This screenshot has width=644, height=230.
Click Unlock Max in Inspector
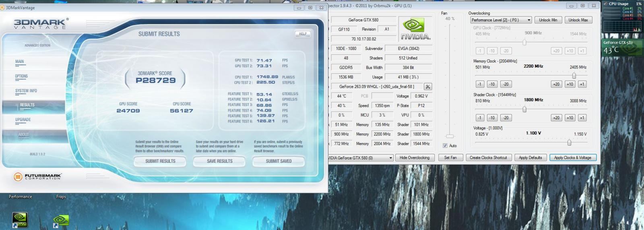[578, 20]
